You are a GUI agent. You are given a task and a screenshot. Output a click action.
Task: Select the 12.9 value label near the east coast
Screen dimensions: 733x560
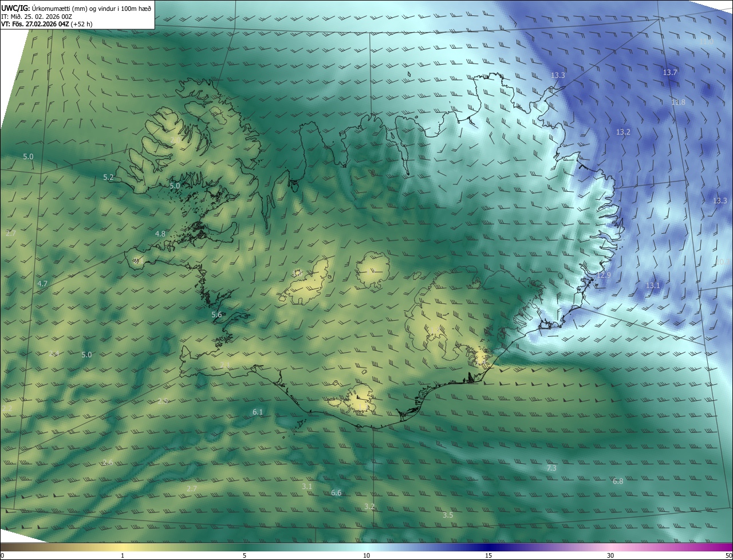click(x=604, y=275)
